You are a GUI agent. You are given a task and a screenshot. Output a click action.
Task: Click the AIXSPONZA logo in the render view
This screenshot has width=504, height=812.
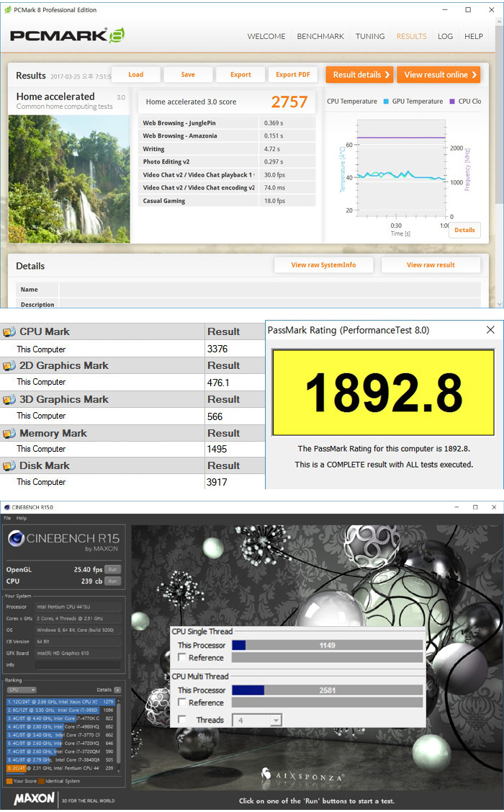302,776
